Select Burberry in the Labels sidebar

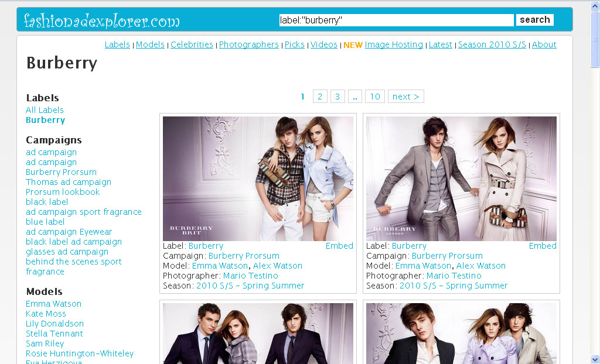46,120
